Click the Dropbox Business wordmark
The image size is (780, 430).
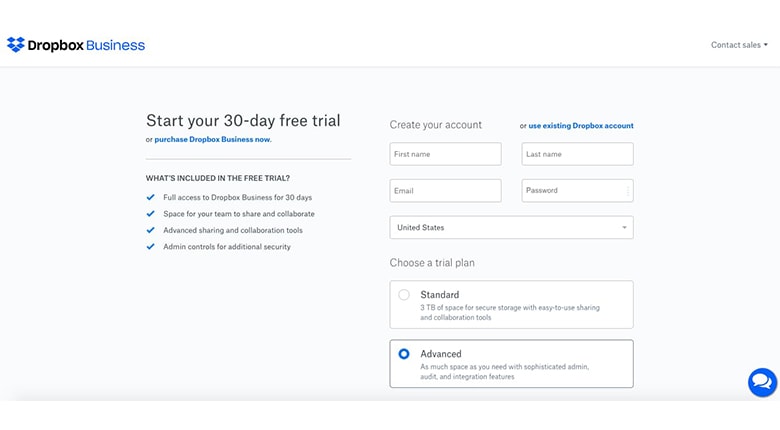click(x=87, y=45)
